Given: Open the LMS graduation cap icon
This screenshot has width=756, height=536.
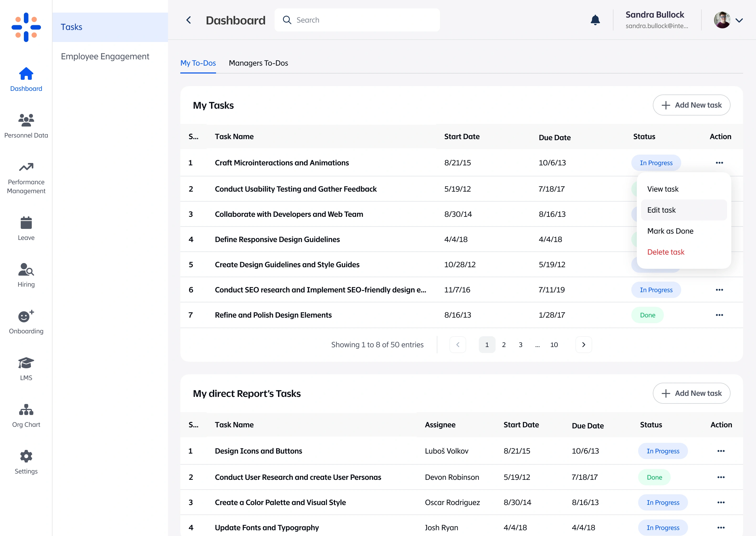Looking at the screenshot, I should [26, 363].
